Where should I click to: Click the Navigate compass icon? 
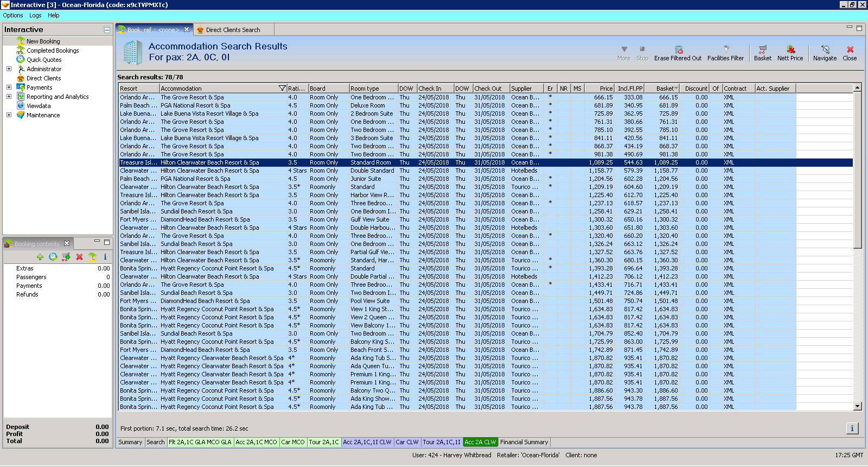click(825, 50)
